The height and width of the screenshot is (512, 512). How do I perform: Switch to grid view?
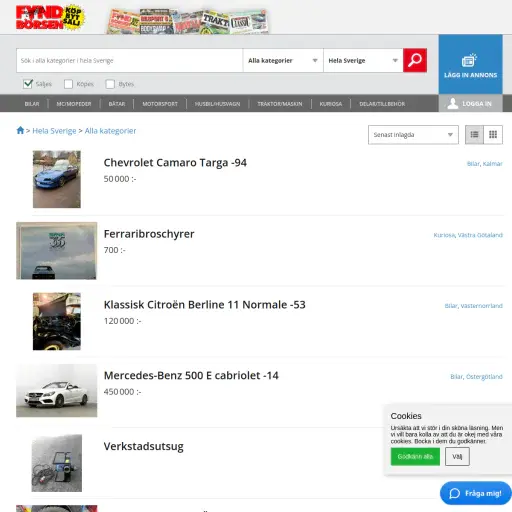493,135
